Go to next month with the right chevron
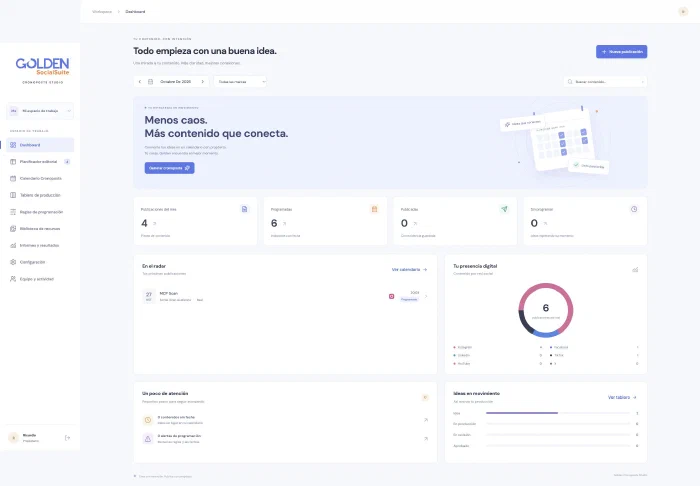This screenshot has width=700, height=486. pos(202,82)
